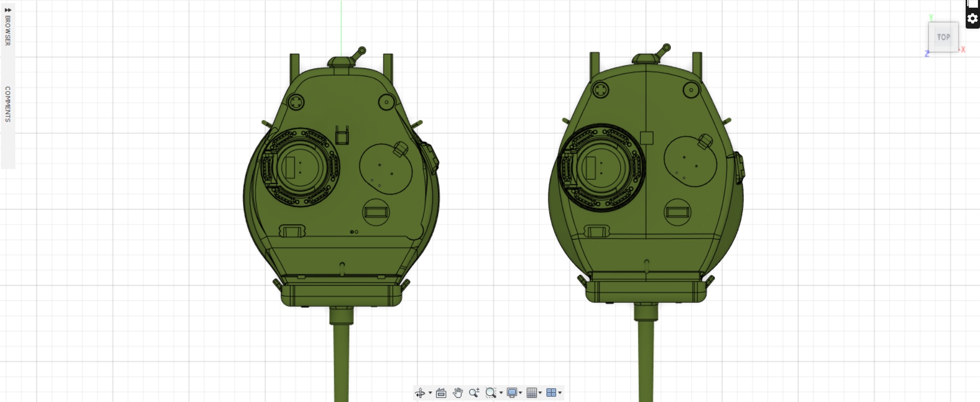The height and width of the screenshot is (402, 980).
Task: Click the Grid and Snaps icon
Action: coord(532,393)
